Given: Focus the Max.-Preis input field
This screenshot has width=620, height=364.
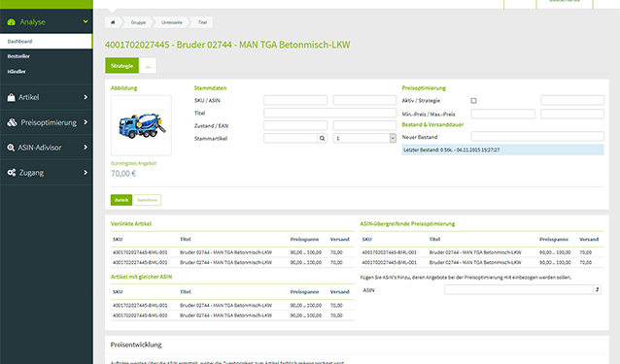Looking at the screenshot, I should (x=572, y=115).
